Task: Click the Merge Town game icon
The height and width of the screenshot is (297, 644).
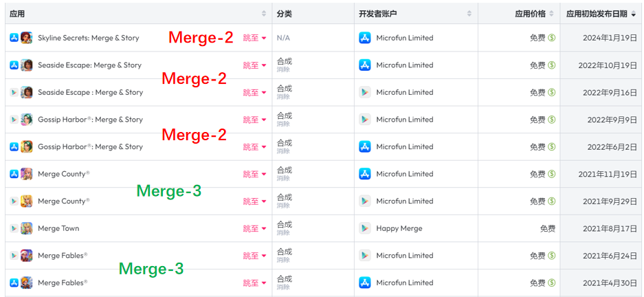Action: (x=27, y=228)
